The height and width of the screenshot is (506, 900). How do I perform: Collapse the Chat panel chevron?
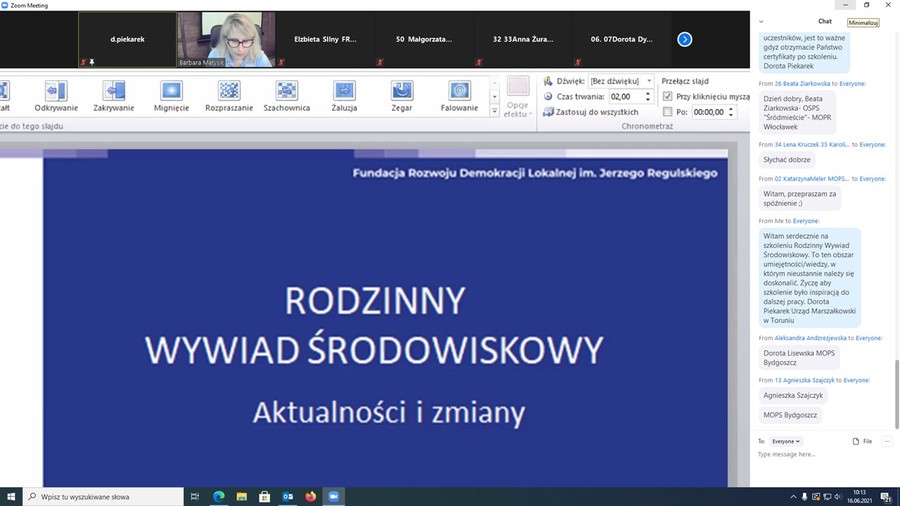click(x=762, y=21)
